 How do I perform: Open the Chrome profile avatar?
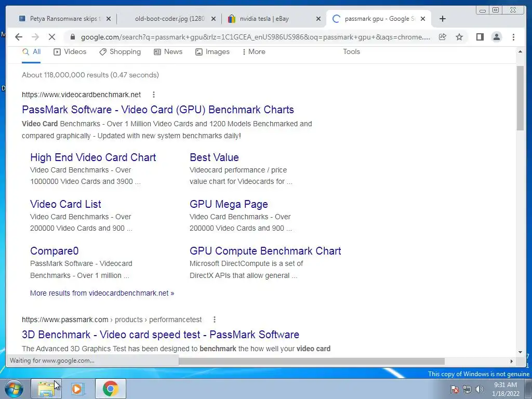pyautogui.click(x=497, y=37)
